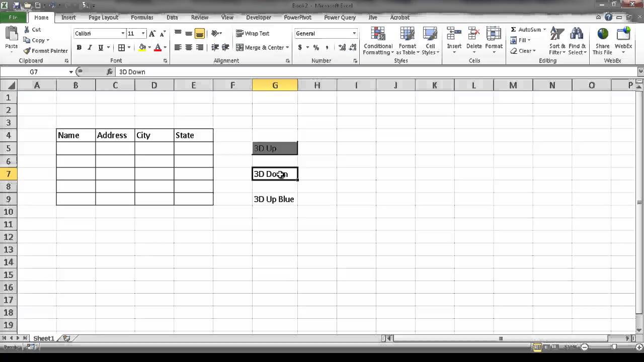The height and width of the screenshot is (362, 644).
Task: Toggle Wrap Text
Action: tap(253, 34)
